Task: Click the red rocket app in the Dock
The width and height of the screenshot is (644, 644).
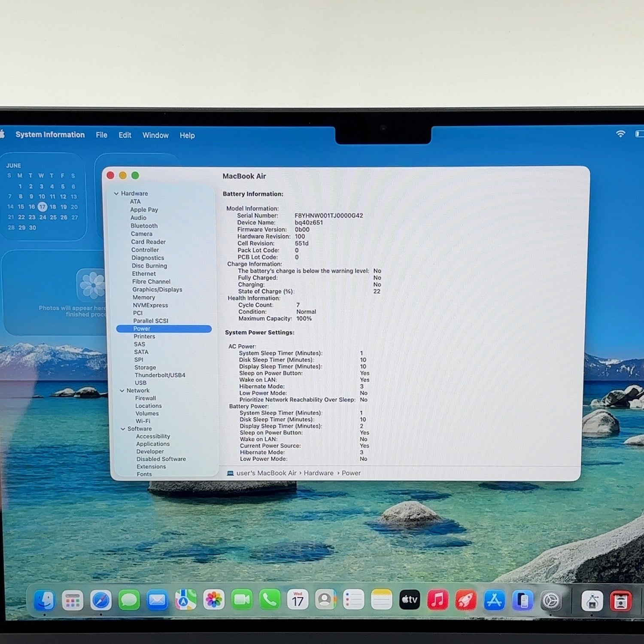Action: pos(466,600)
